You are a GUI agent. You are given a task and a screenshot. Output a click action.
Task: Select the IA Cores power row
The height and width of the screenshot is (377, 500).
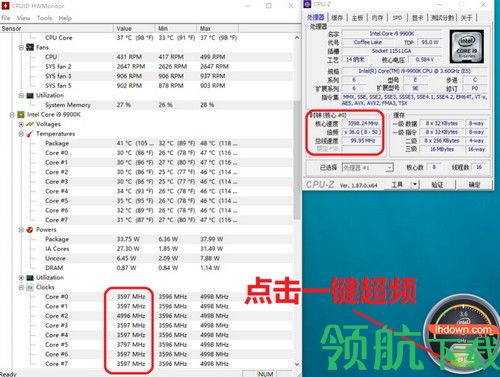147,249
